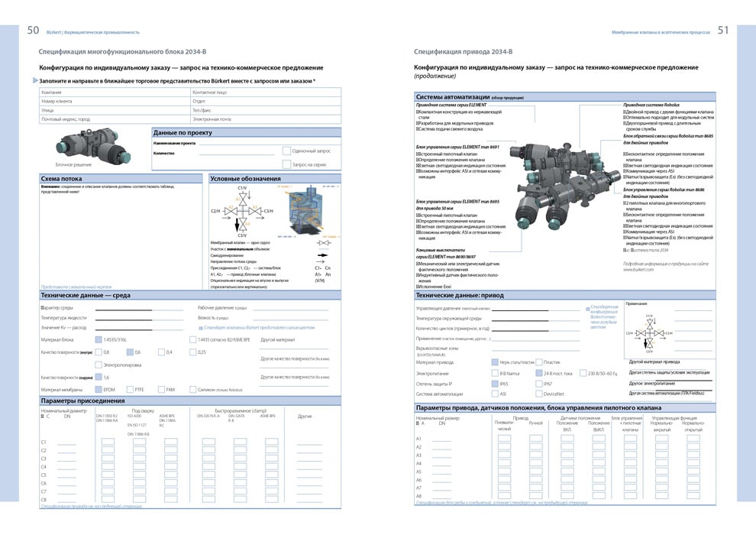Click the blue legend square near Стандарт компании Bürkert
This screenshot has width=756, height=535.
tap(201, 327)
